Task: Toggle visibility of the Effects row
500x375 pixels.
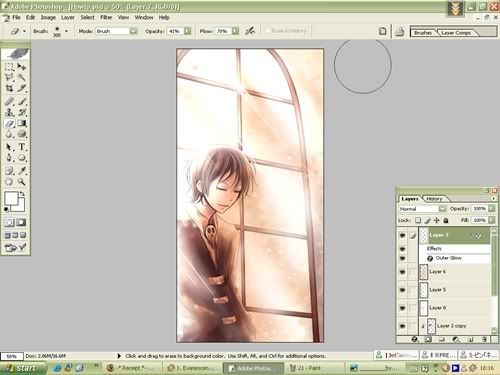Action: coord(402,249)
